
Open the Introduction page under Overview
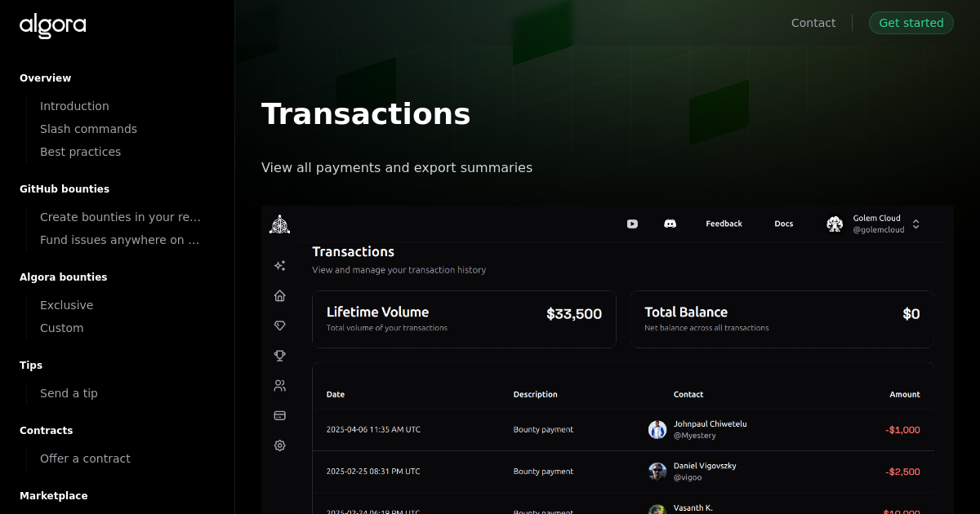click(x=74, y=105)
